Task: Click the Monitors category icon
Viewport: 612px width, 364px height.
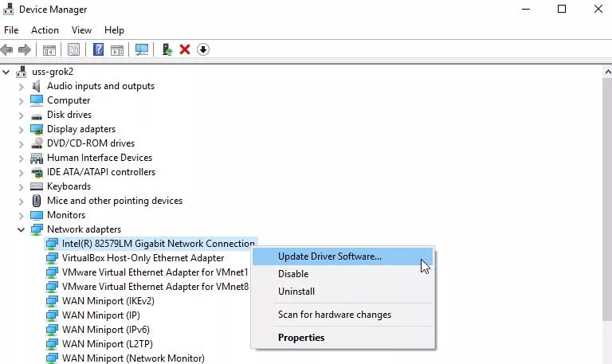Action: [37, 215]
